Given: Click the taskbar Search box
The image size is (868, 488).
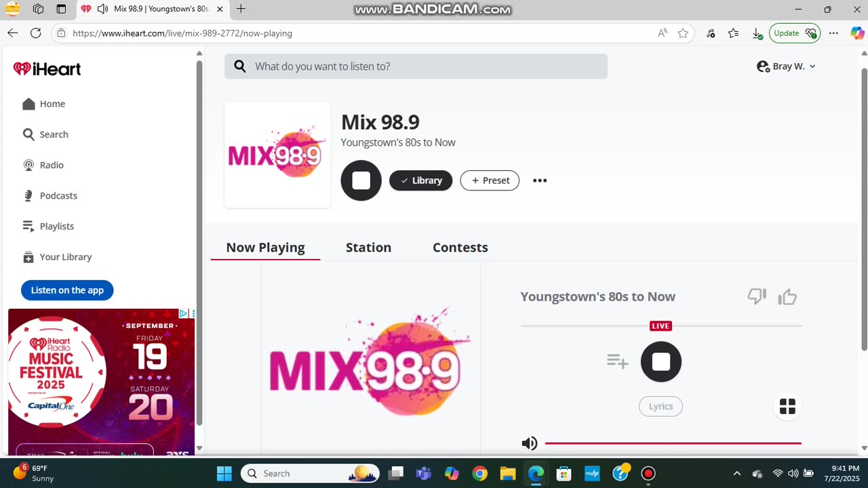Looking at the screenshot, I should pos(311,473).
